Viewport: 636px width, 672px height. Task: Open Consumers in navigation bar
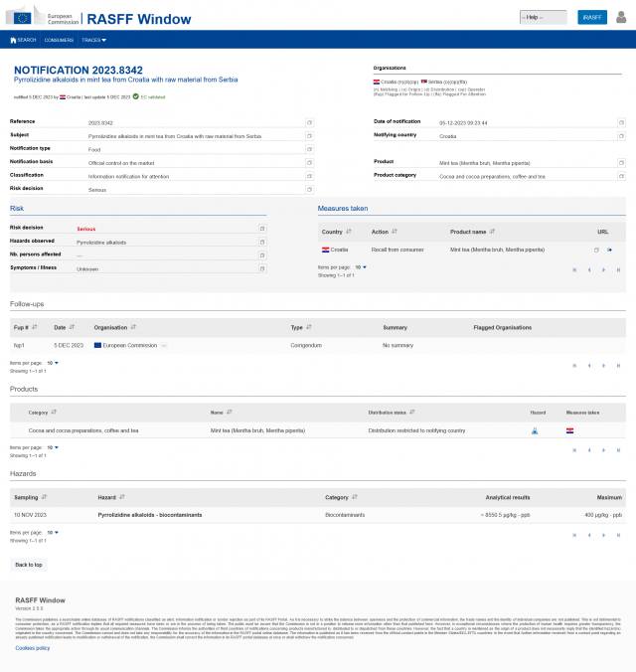[x=60, y=40]
